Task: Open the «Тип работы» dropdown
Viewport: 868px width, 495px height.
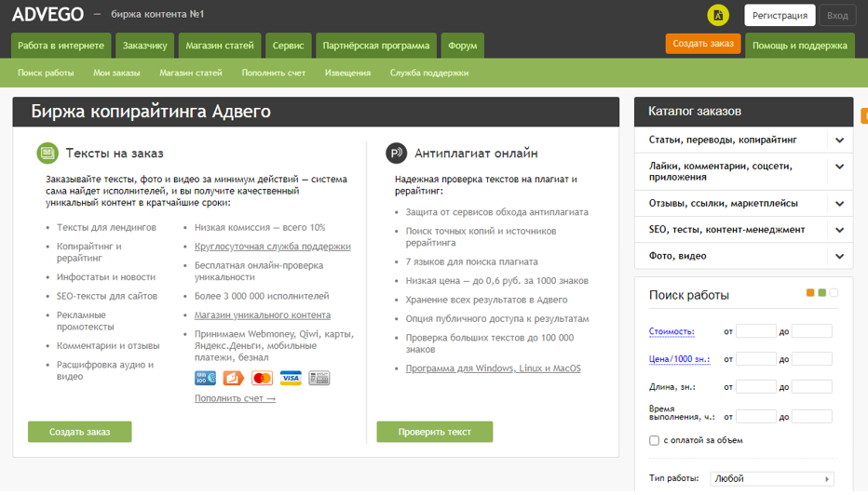Action: click(772, 478)
